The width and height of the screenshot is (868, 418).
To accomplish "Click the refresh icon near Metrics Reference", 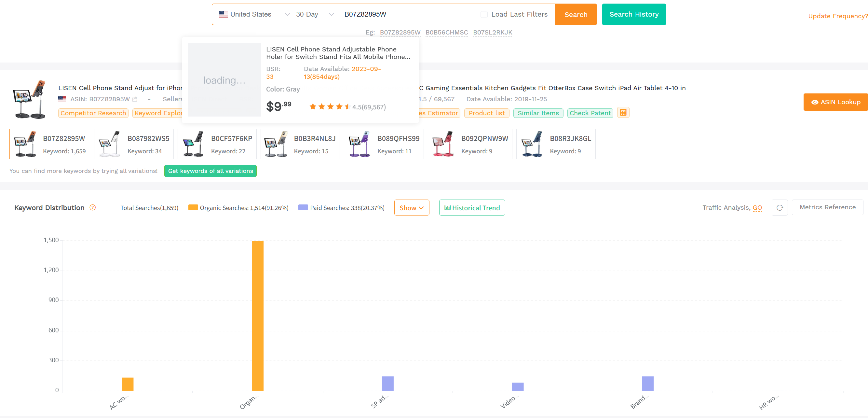I will [x=780, y=207].
